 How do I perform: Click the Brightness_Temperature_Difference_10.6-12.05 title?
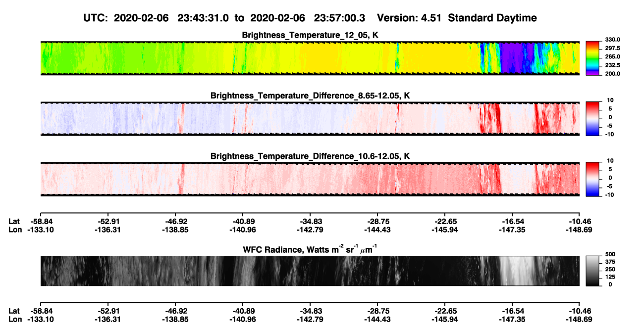(310, 156)
